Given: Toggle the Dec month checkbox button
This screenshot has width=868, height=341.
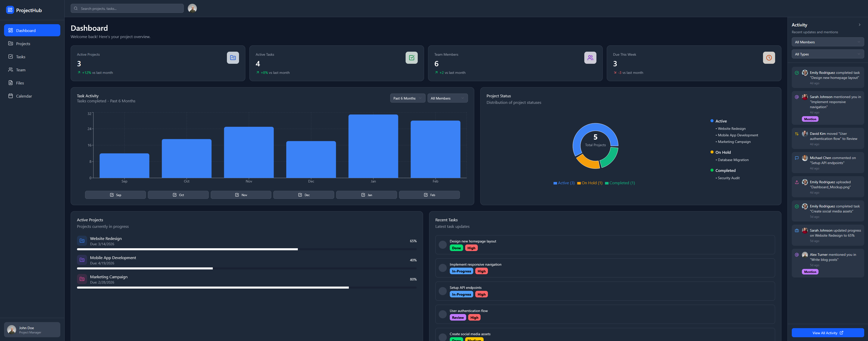Looking at the screenshot, I should 304,195.
